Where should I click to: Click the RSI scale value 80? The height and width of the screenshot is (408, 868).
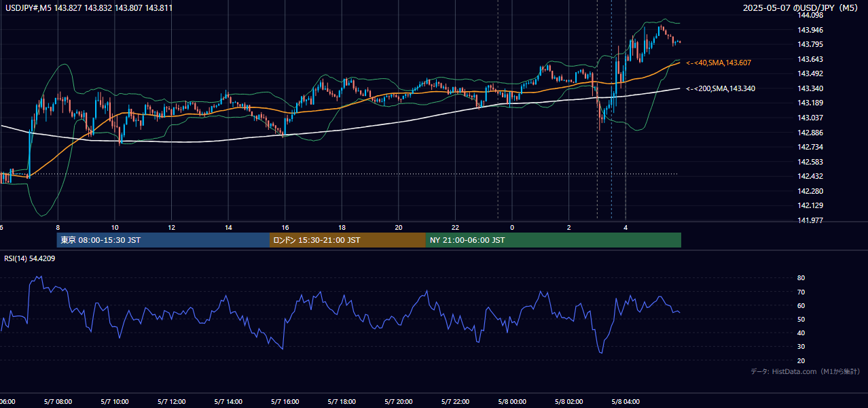point(801,278)
